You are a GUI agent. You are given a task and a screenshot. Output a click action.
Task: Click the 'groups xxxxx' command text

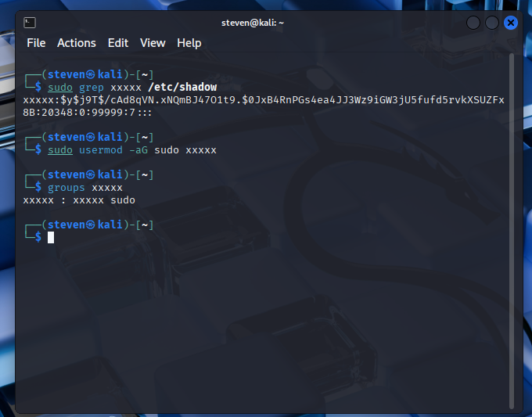click(x=85, y=188)
